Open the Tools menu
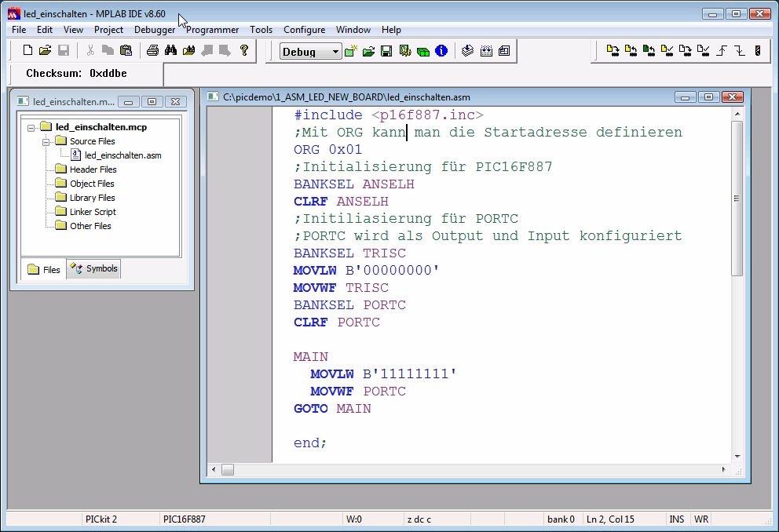The height and width of the screenshot is (532, 779). click(261, 30)
